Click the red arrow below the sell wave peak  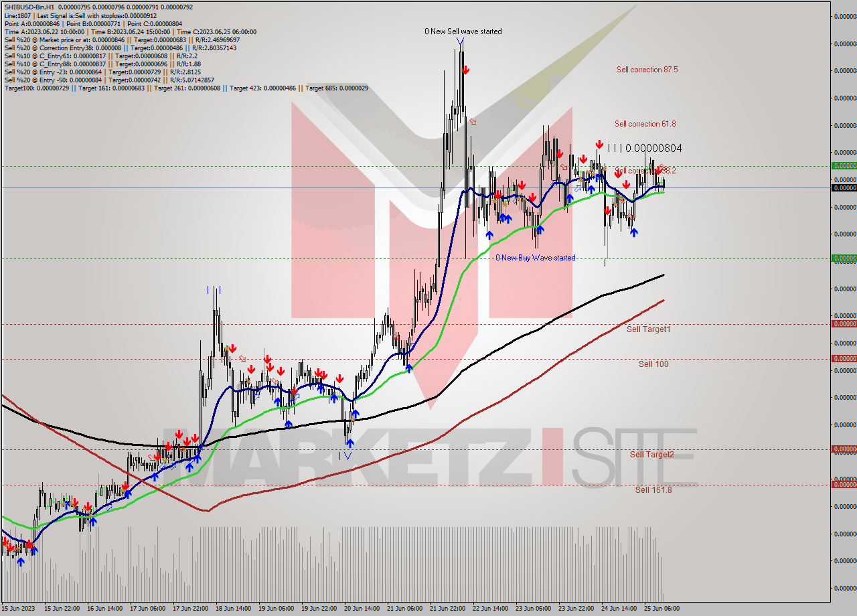coord(465,70)
